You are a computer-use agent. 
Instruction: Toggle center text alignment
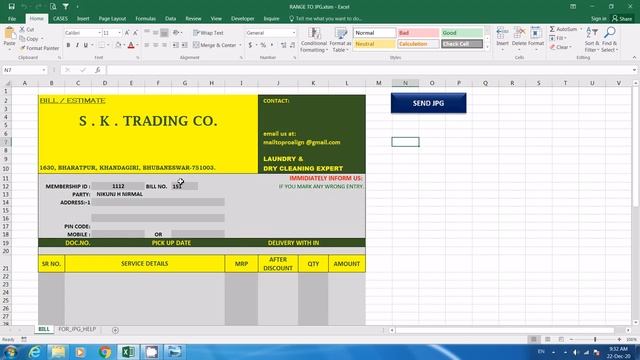pos(156,45)
